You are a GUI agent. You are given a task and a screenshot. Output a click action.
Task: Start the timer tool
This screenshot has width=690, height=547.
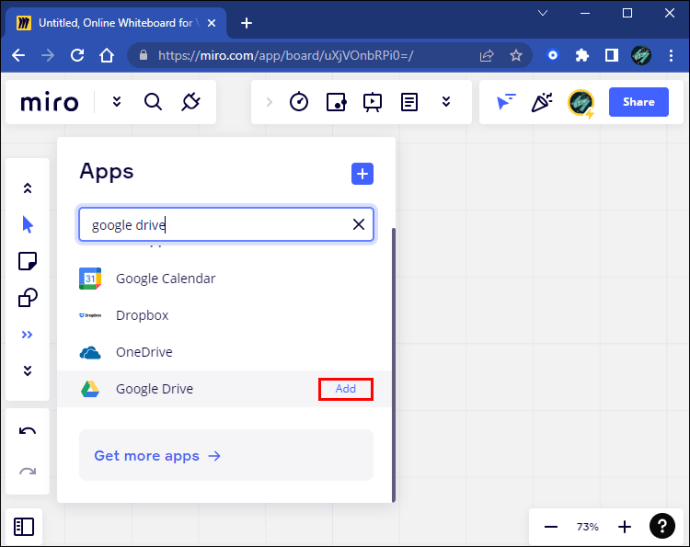pos(299,102)
